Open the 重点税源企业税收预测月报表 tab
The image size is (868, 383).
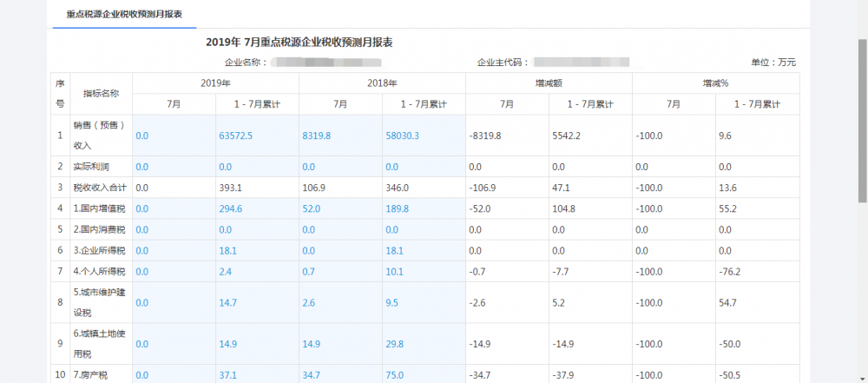[x=122, y=15]
